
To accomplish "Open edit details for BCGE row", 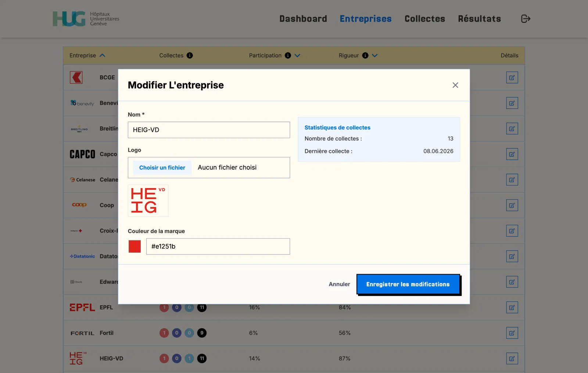I will [512, 78].
